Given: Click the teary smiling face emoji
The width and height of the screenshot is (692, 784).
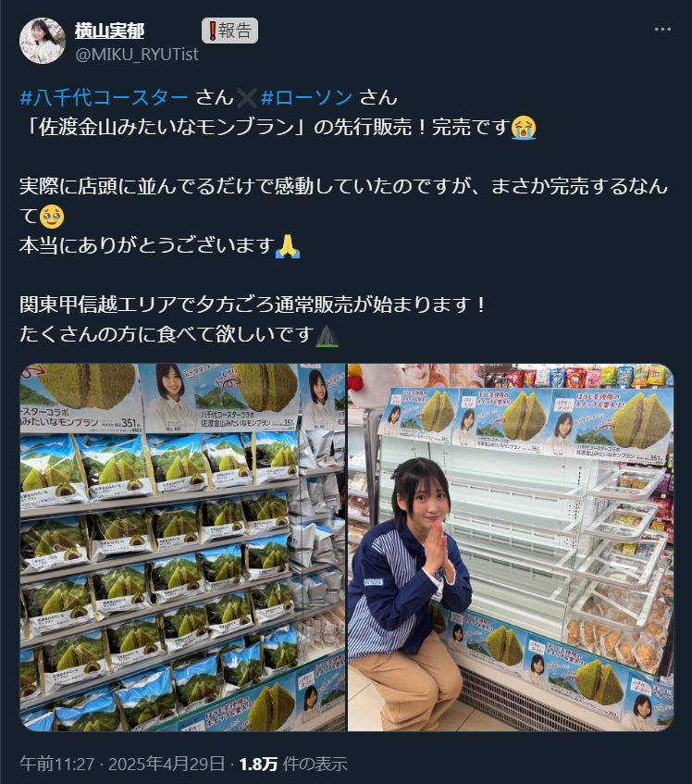Looking at the screenshot, I should tap(52, 216).
